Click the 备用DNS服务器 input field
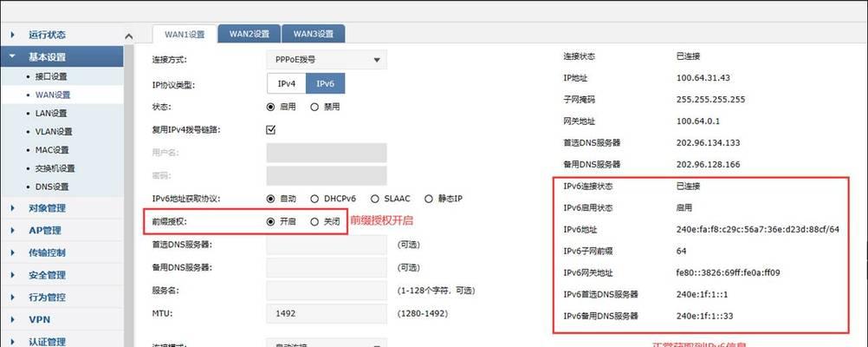Viewport: 868px width, 347px height. [x=327, y=267]
